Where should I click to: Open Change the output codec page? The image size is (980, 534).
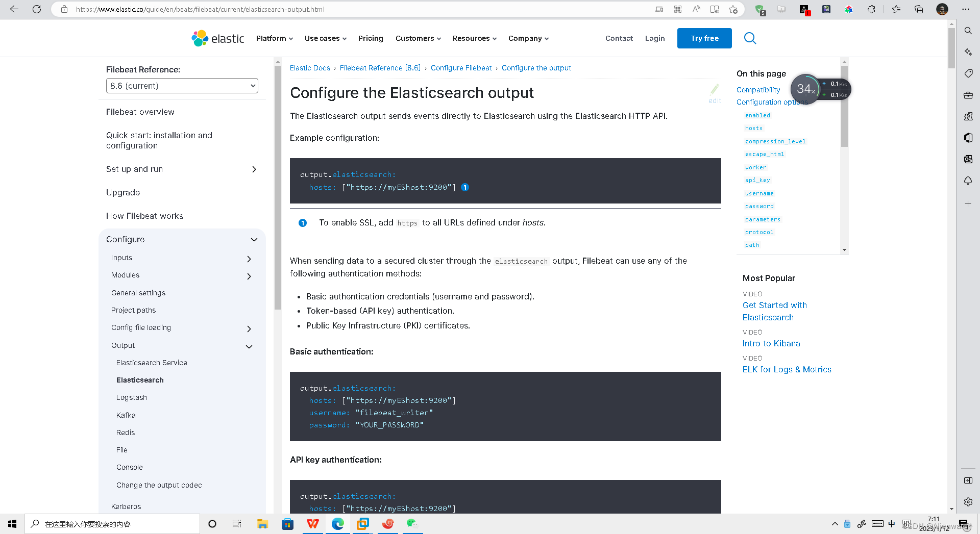click(x=159, y=485)
